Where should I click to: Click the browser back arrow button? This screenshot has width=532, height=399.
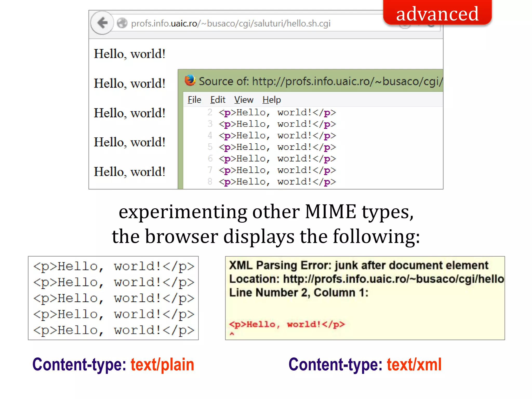tap(102, 23)
